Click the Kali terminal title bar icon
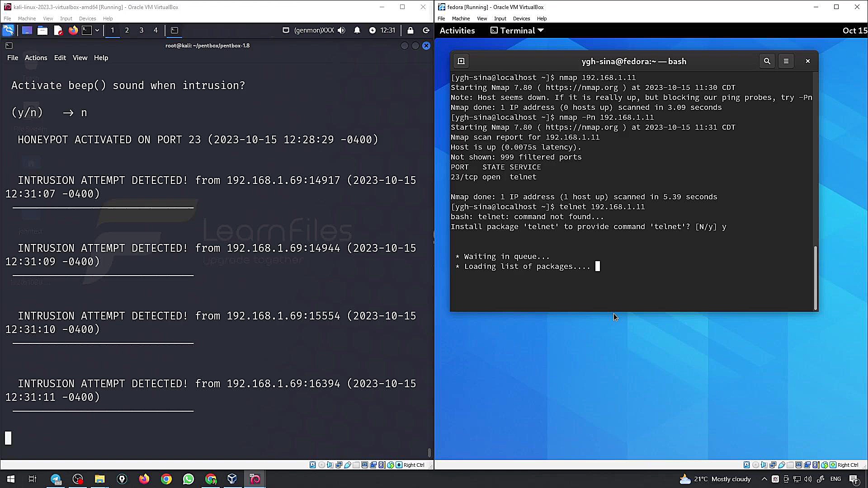Viewport: 868px width, 488px height. pos(9,46)
